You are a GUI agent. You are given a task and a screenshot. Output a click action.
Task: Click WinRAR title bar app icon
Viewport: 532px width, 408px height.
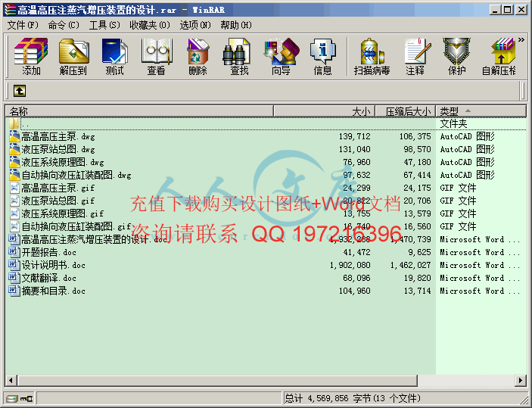10,10
